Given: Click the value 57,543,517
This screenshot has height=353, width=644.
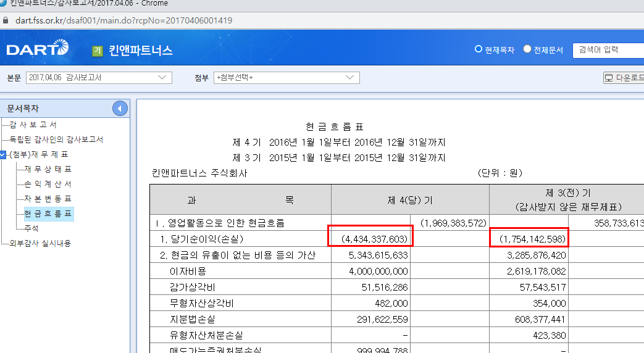Looking at the screenshot, I should pos(543,288).
